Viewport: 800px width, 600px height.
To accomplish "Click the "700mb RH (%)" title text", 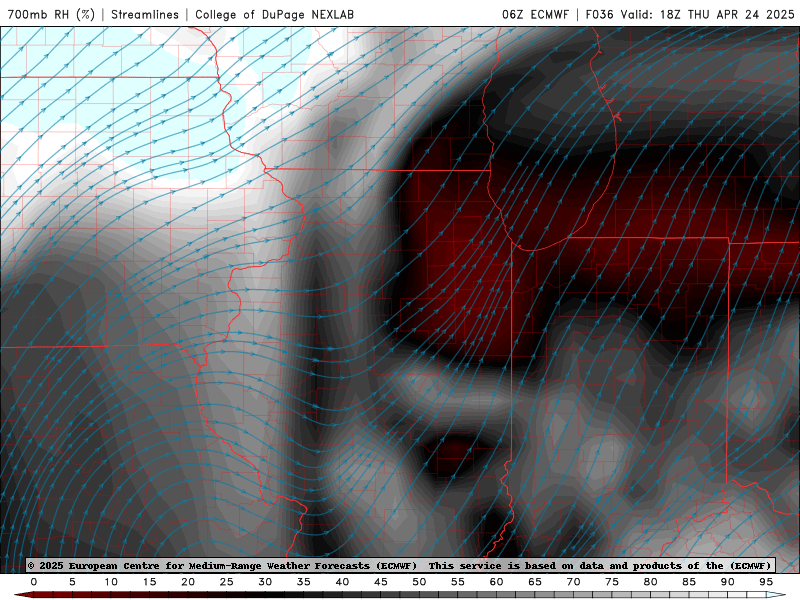I will [x=51, y=14].
